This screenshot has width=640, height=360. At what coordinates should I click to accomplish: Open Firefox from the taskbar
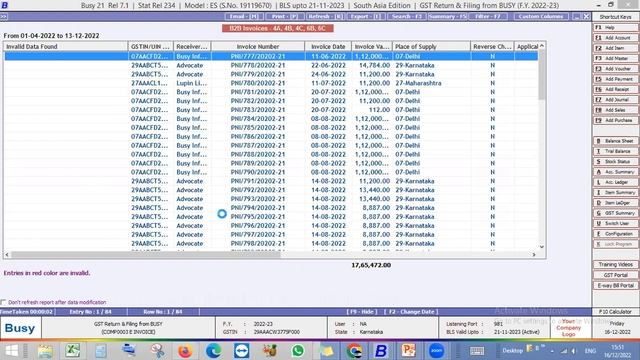click(185, 351)
